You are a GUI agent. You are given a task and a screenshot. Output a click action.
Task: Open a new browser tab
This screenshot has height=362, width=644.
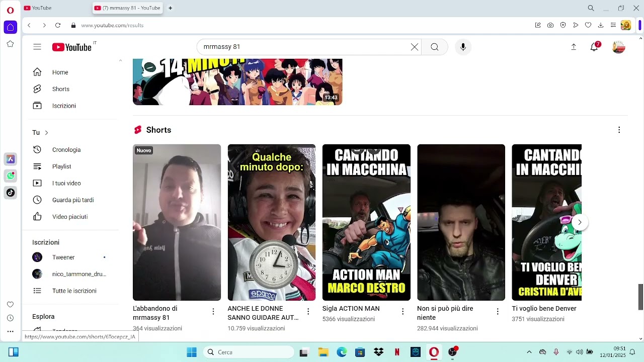click(170, 8)
